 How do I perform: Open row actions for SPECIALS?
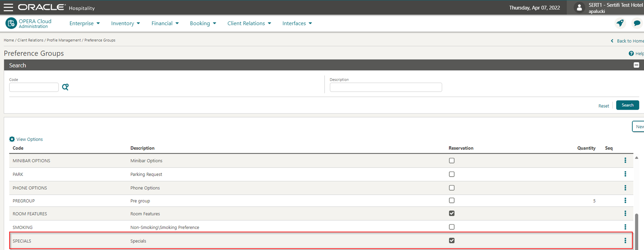[625, 241]
